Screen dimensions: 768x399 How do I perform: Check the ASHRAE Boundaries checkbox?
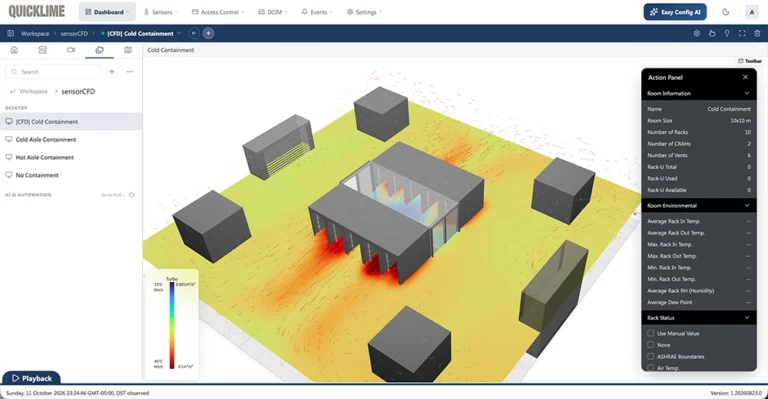coord(650,357)
